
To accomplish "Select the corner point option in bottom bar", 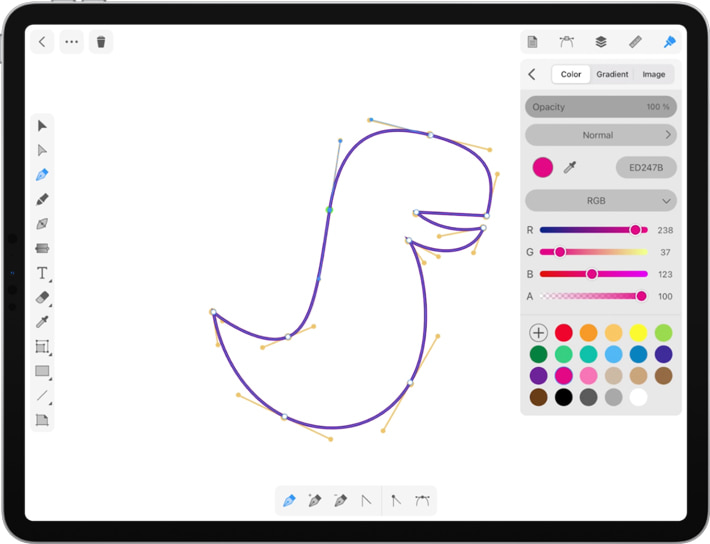I will pyautogui.click(x=396, y=501).
